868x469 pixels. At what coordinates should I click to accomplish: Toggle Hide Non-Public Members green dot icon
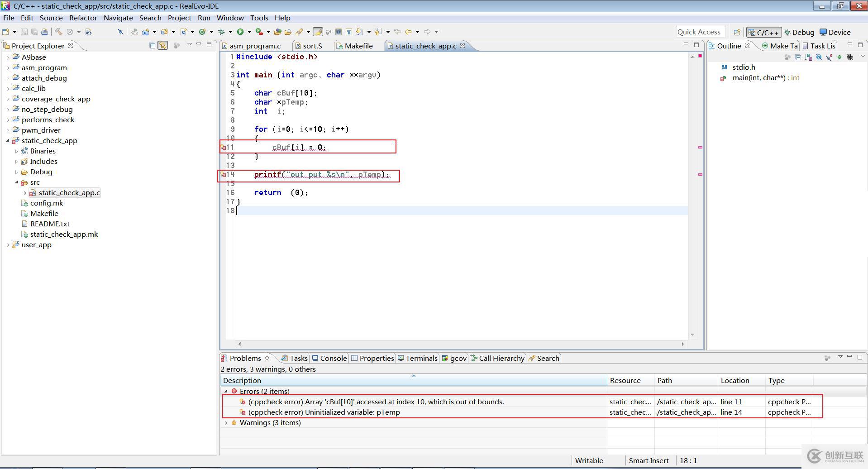point(839,57)
